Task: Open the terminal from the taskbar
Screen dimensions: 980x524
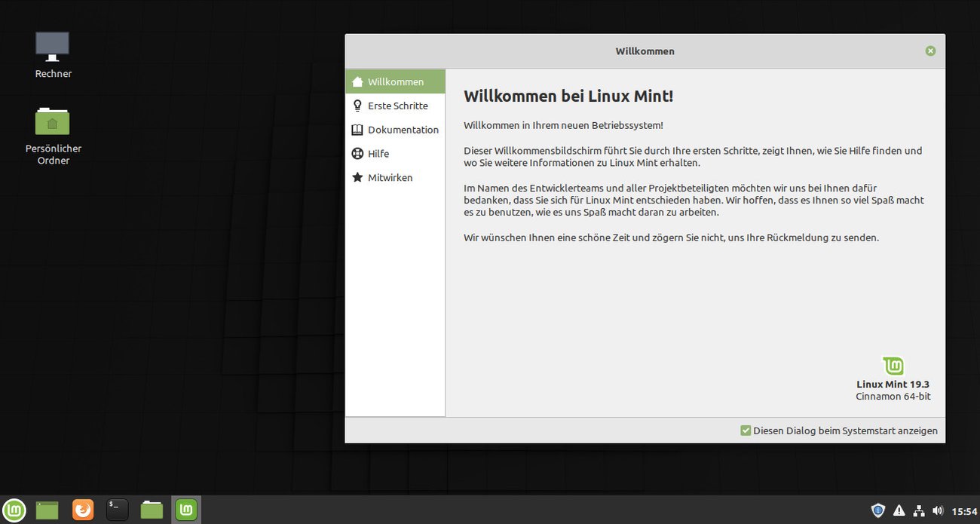Action: [117, 510]
